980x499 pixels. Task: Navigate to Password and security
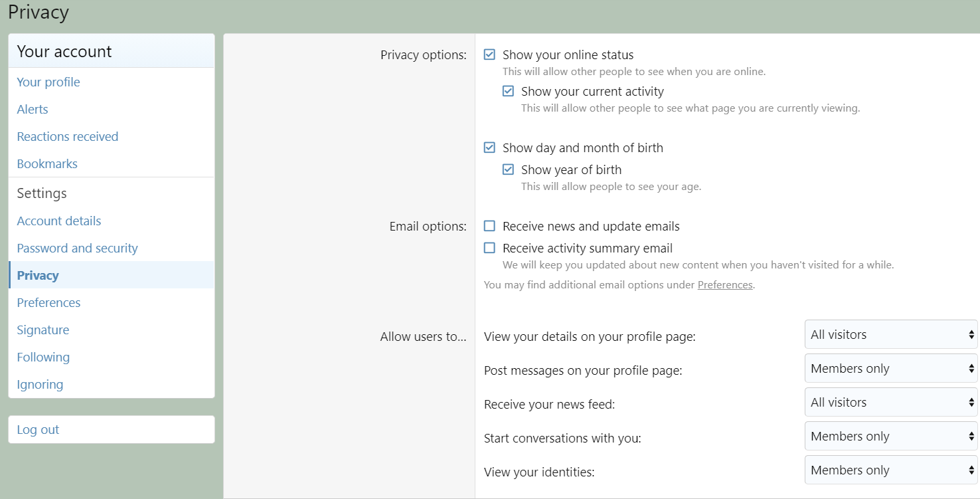tap(78, 249)
